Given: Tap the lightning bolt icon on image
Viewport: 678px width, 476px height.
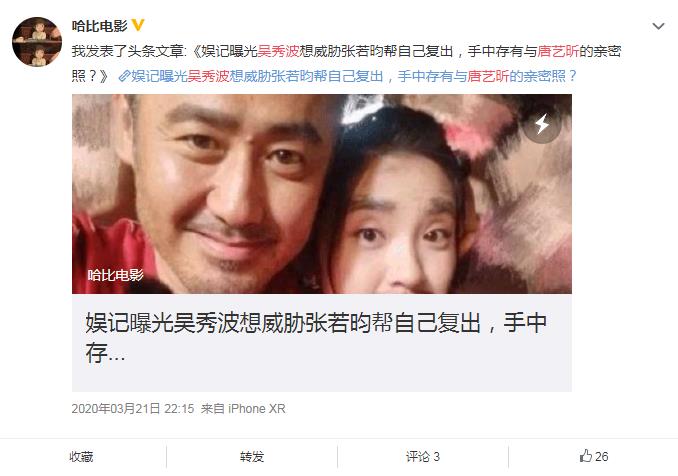Looking at the screenshot, I should click(542, 125).
